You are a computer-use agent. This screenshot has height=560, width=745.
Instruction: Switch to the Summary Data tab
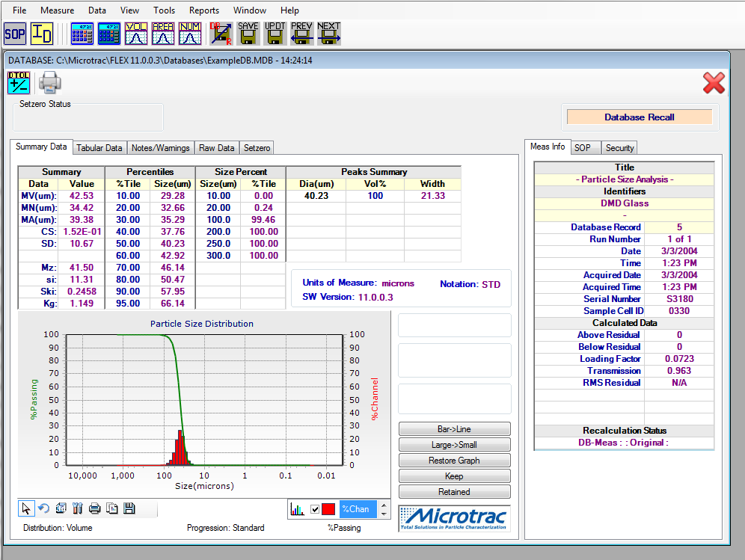pyautogui.click(x=41, y=147)
